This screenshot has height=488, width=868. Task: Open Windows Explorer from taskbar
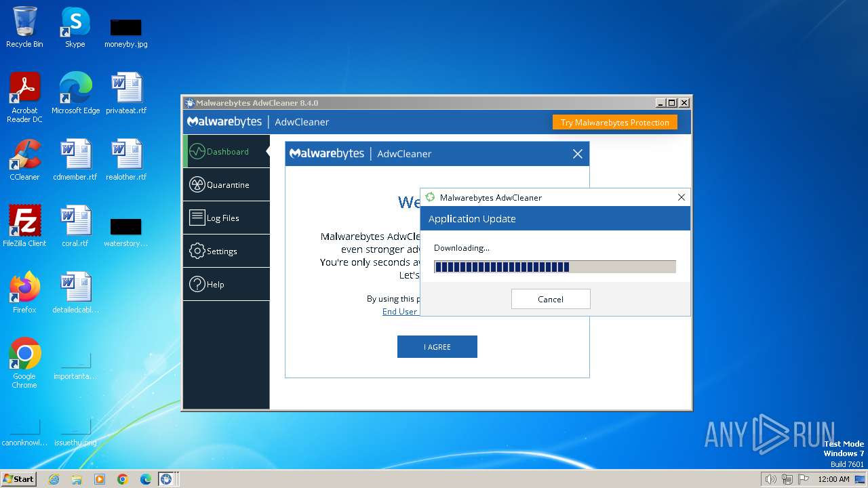(77, 479)
